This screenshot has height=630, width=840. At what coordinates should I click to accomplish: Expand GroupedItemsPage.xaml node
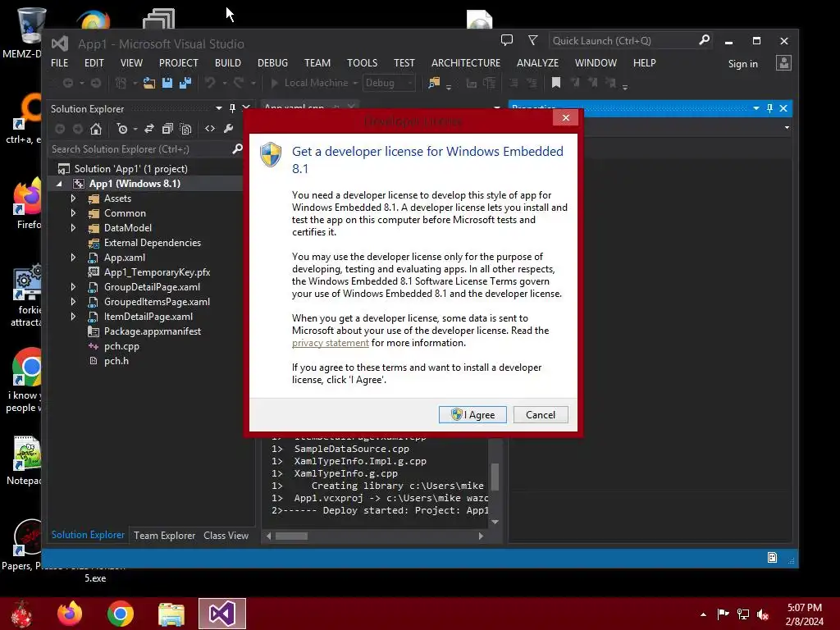click(x=73, y=302)
